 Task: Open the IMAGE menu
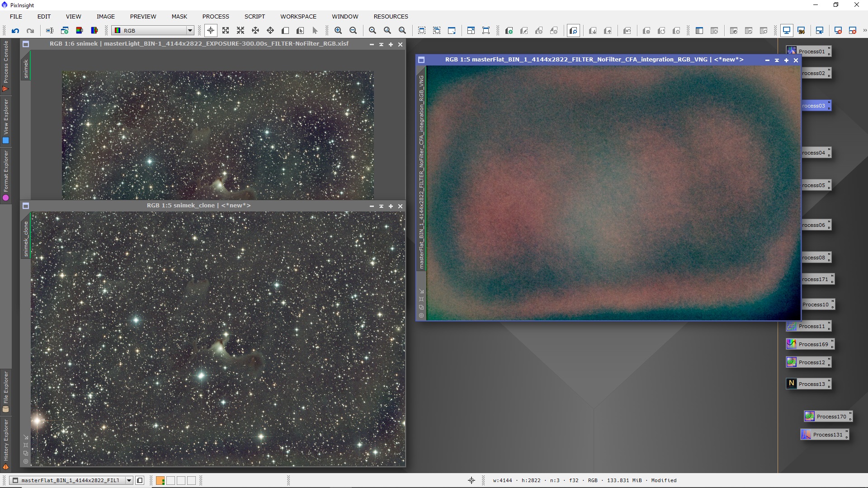pos(105,16)
